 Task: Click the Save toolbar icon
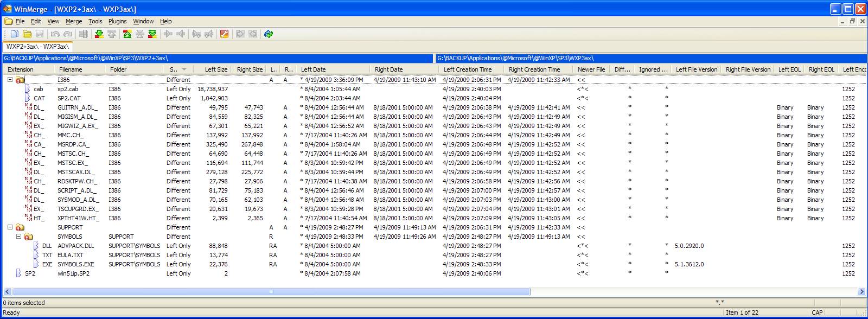[40, 34]
